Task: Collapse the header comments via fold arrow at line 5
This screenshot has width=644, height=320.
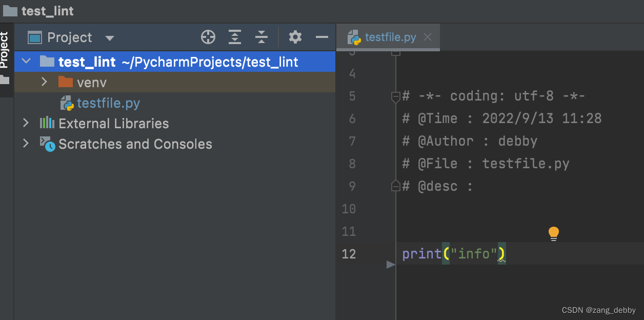Action: point(395,95)
